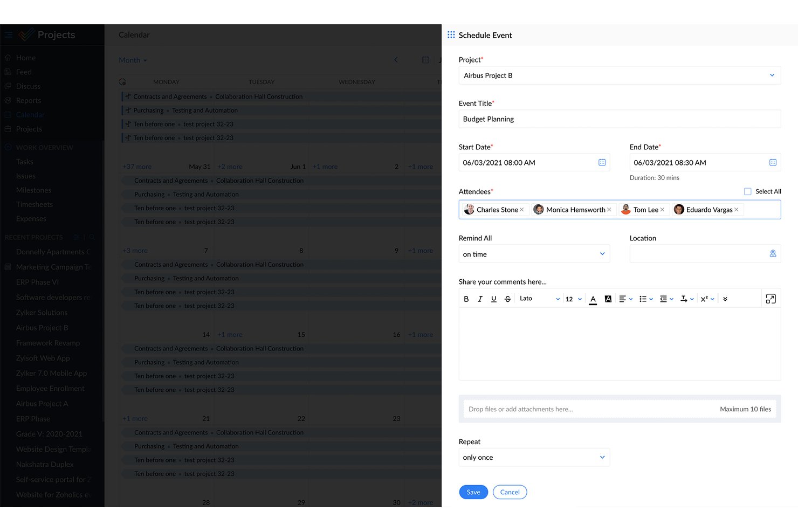Image resolution: width=798 pixels, height=532 pixels.
Task: Click the Event Title input field
Action: tap(620, 119)
